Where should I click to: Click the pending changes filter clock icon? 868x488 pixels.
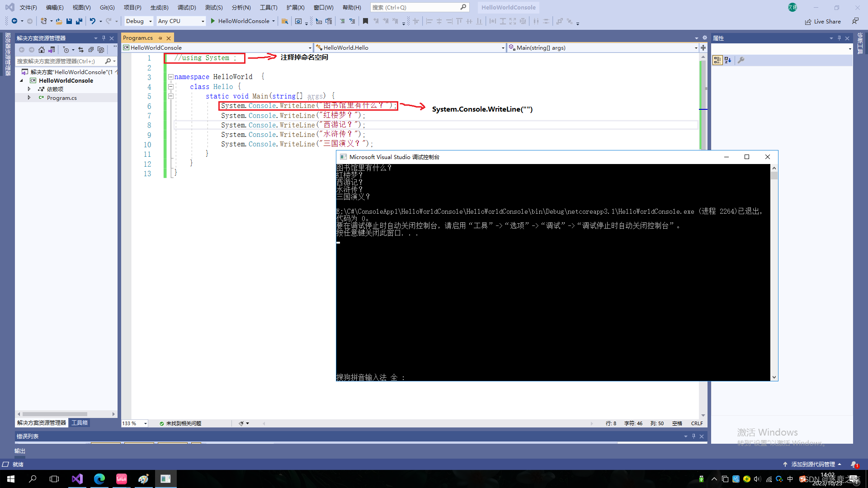(x=66, y=50)
